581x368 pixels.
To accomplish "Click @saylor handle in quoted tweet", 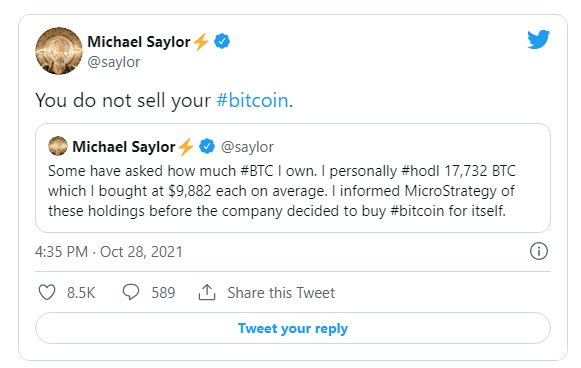I will [x=247, y=147].
